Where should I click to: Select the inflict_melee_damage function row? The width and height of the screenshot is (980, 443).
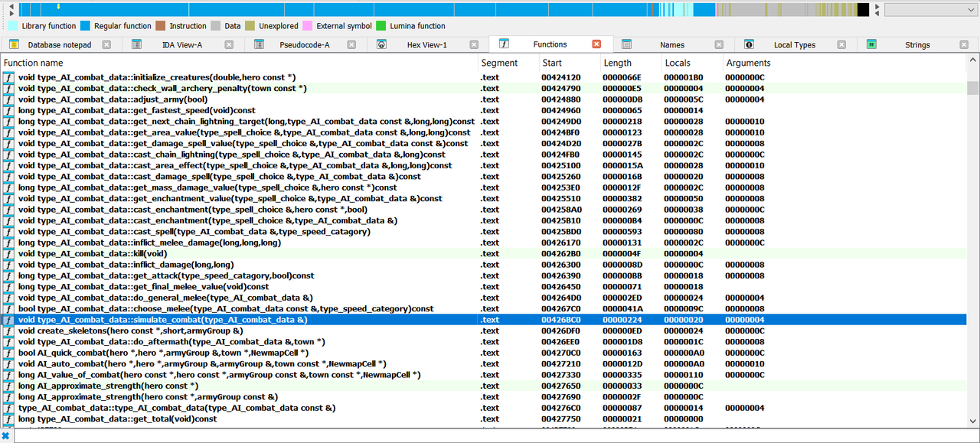(x=483, y=243)
